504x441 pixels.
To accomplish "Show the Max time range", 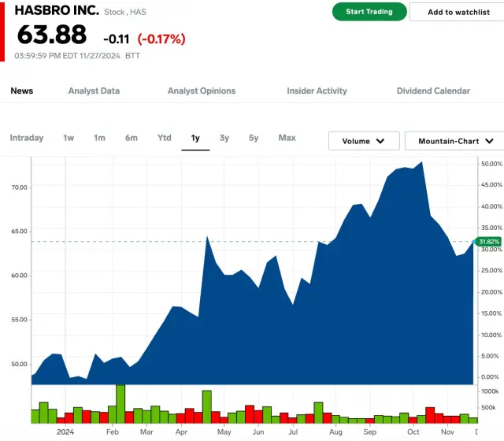I will click(287, 138).
